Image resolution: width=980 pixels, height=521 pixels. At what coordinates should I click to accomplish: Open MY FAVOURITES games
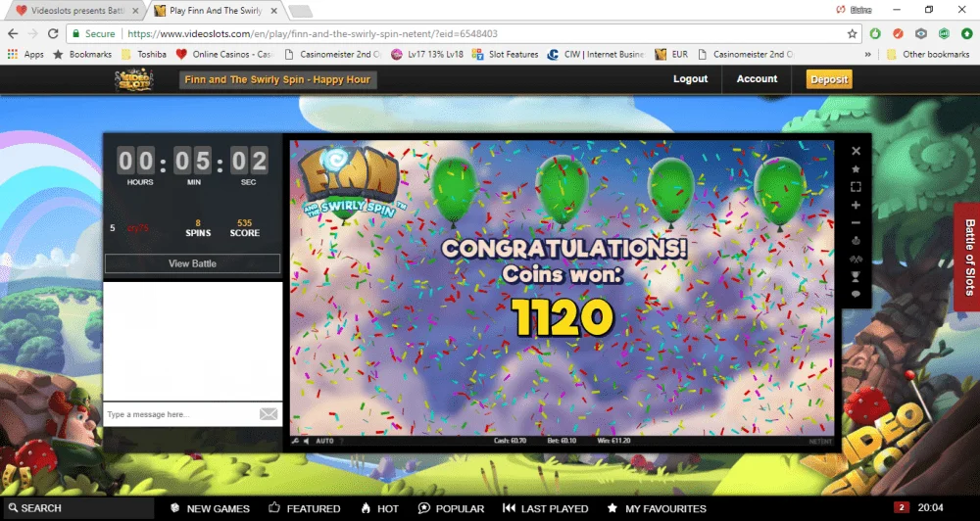pos(657,508)
